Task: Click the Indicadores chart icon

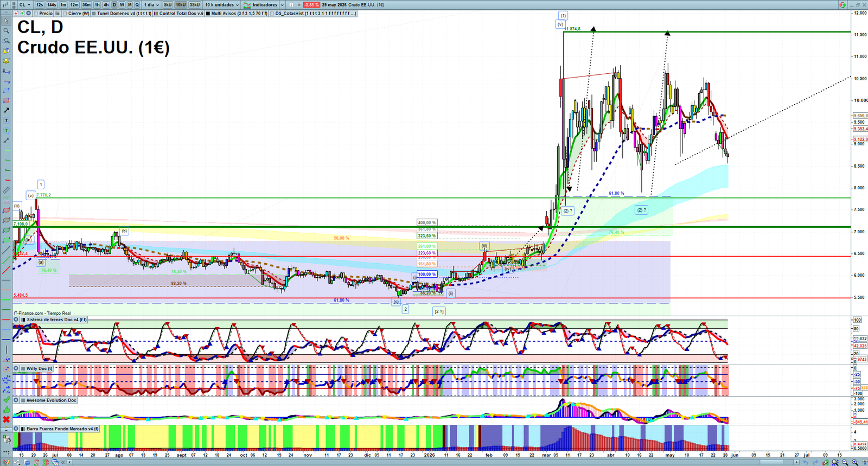Action: [246, 4]
